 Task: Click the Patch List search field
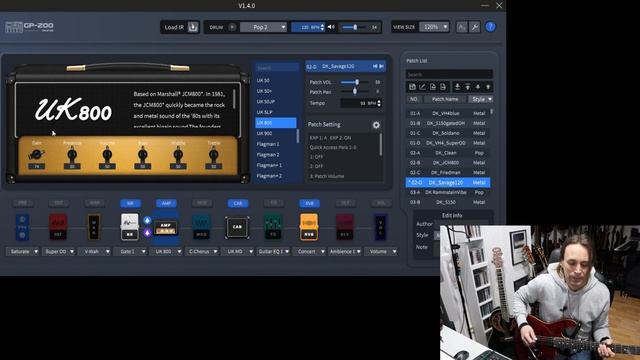[449, 74]
